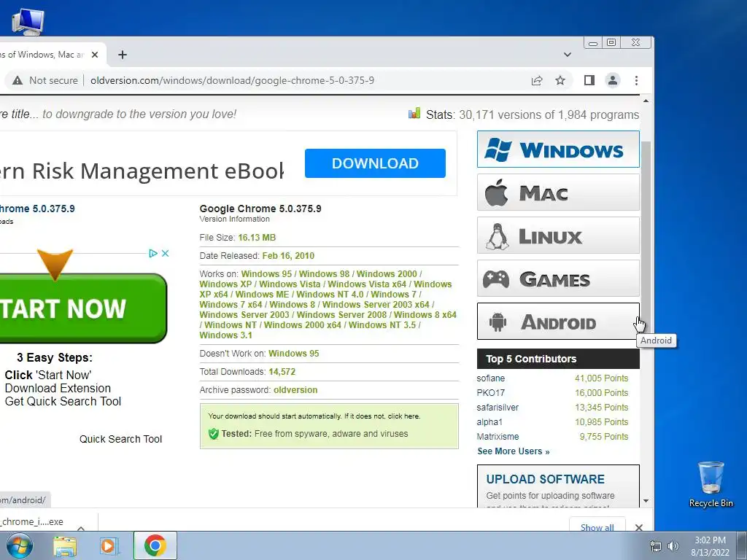
Task: Open Windows Explorer from the taskbar
Action: 65,546
